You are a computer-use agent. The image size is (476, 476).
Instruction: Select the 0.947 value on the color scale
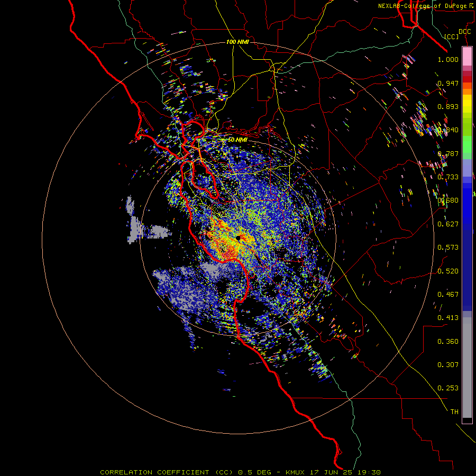pyautogui.click(x=448, y=83)
